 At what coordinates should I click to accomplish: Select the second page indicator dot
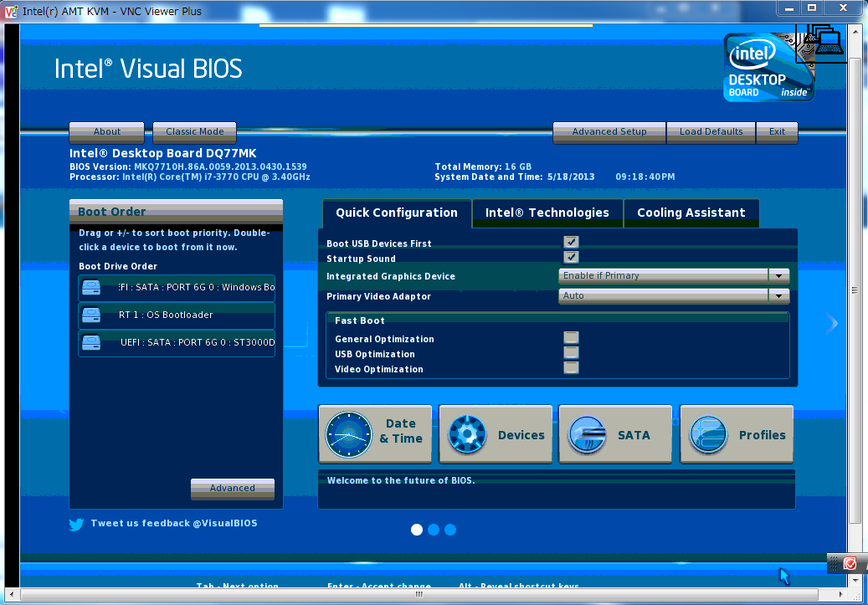pyautogui.click(x=434, y=530)
